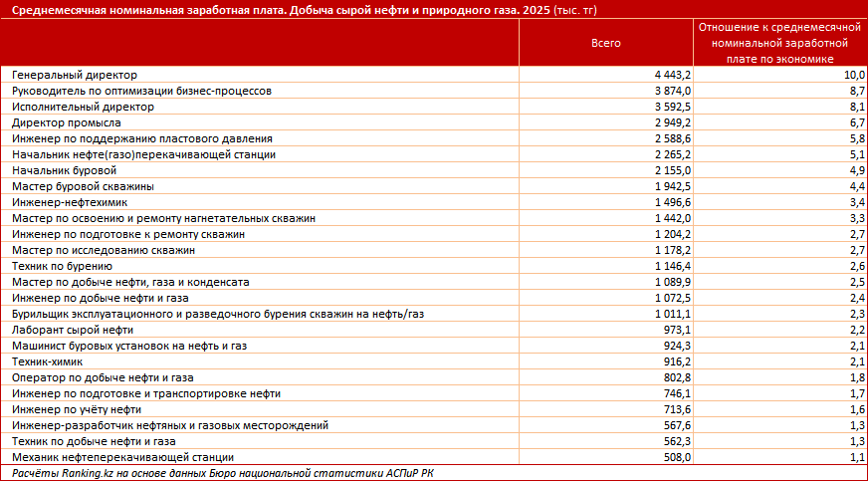
Task: Click the ratio value 6,7
Action: pos(857,122)
